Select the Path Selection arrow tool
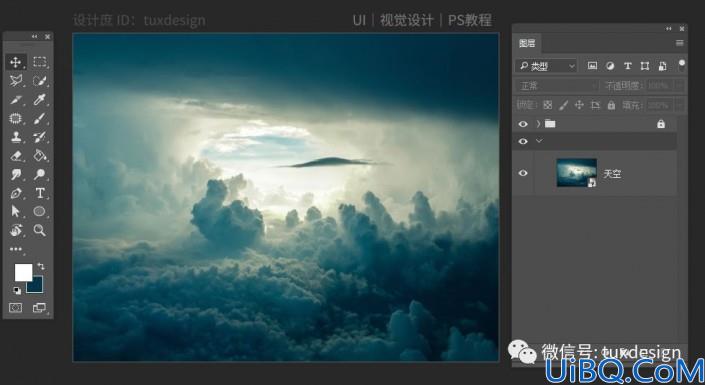 [16, 211]
